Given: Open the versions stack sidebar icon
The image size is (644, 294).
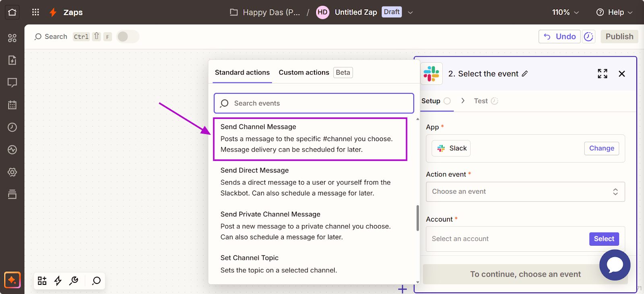Looking at the screenshot, I should coord(12,195).
